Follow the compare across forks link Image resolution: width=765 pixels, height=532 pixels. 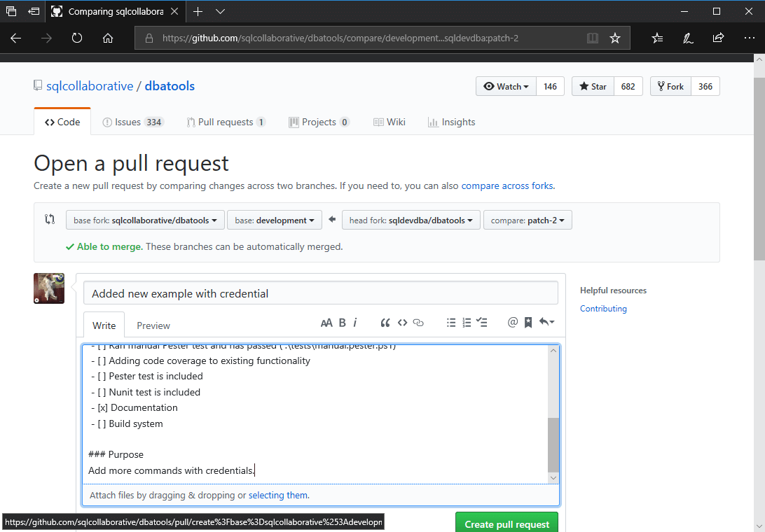506,186
